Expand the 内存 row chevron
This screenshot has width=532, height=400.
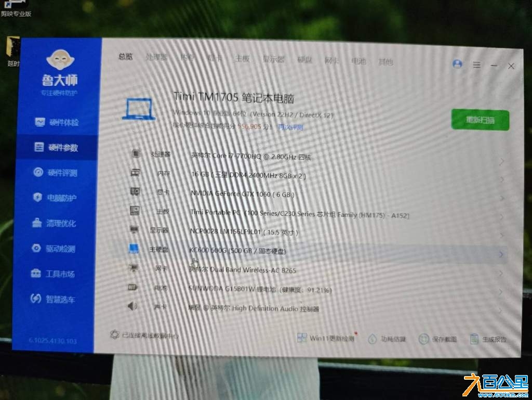click(x=501, y=180)
